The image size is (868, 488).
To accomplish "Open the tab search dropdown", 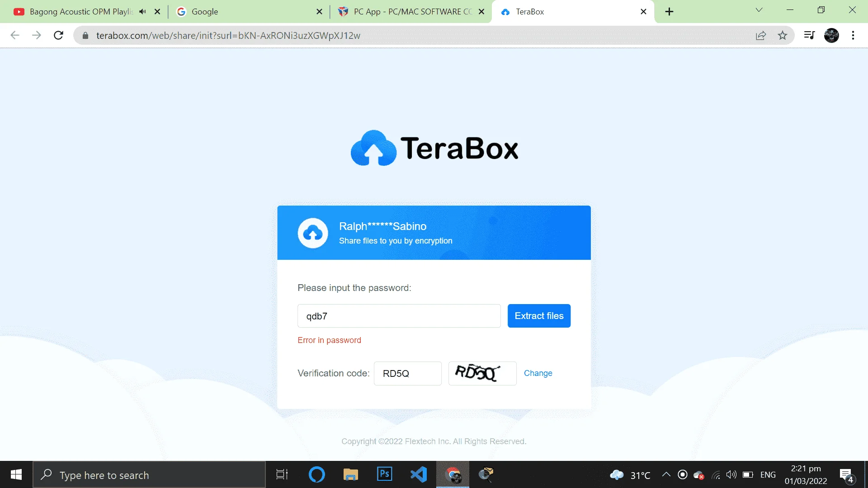I will [x=759, y=10].
